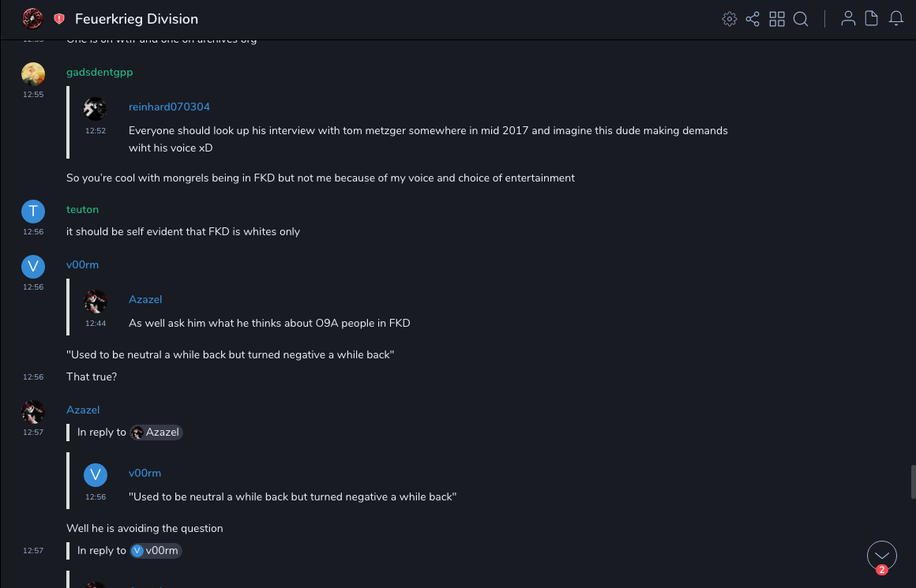This screenshot has width=916, height=588.
Task: Click the quoted reinhard070304 username
Action: pos(169,107)
